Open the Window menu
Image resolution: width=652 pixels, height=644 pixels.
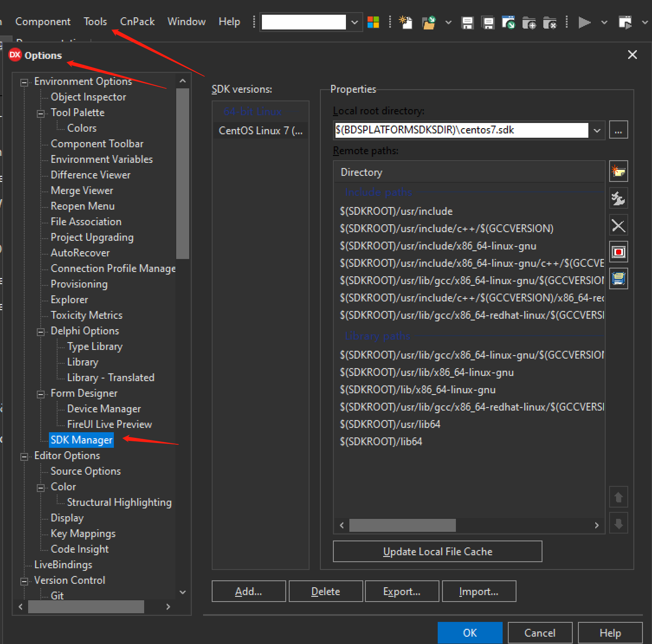tap(187, 22)
